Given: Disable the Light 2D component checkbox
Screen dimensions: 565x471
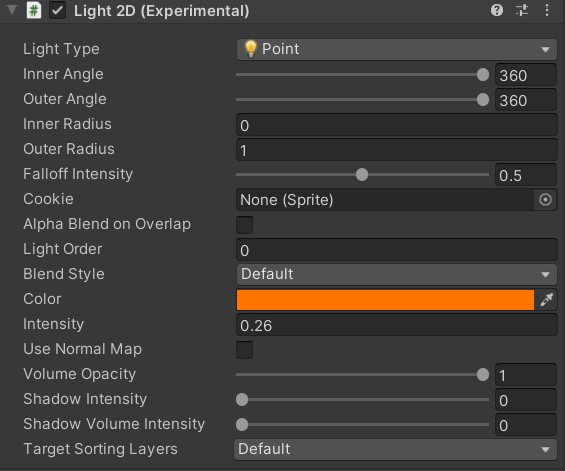Looking at the screenshot, I should (57, 10).
